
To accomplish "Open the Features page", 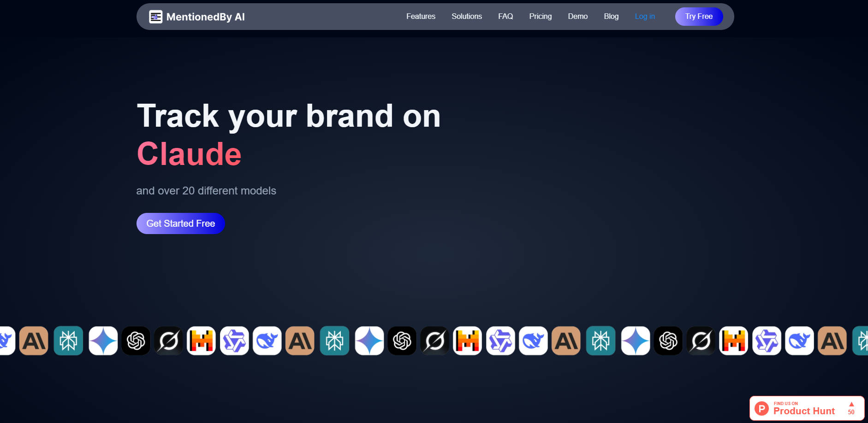I will tap(420, 16).
